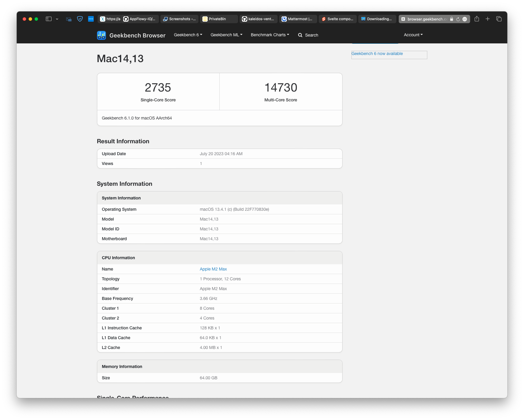Open the Apple M2 Max CPU link

213,269
